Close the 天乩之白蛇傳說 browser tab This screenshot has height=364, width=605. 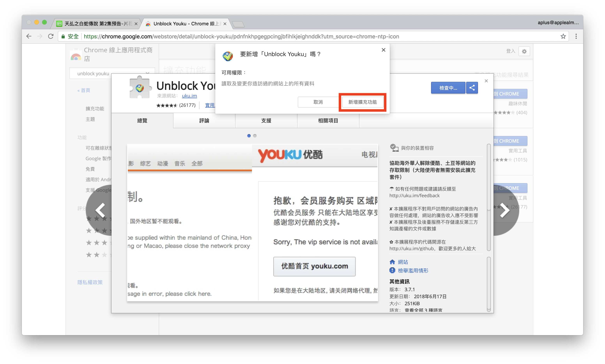[x=136, y=24]
